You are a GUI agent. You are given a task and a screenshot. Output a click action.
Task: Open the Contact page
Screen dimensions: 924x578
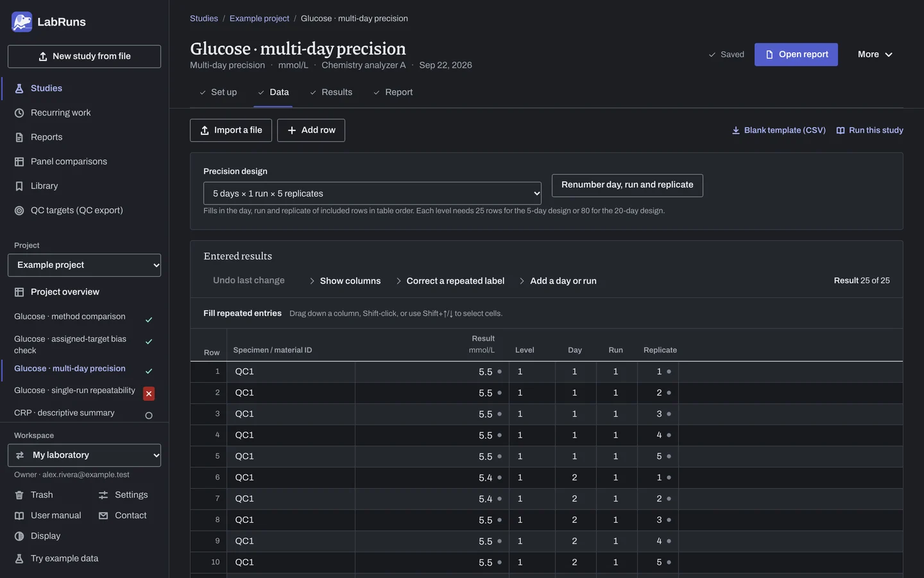coord(123,515)
